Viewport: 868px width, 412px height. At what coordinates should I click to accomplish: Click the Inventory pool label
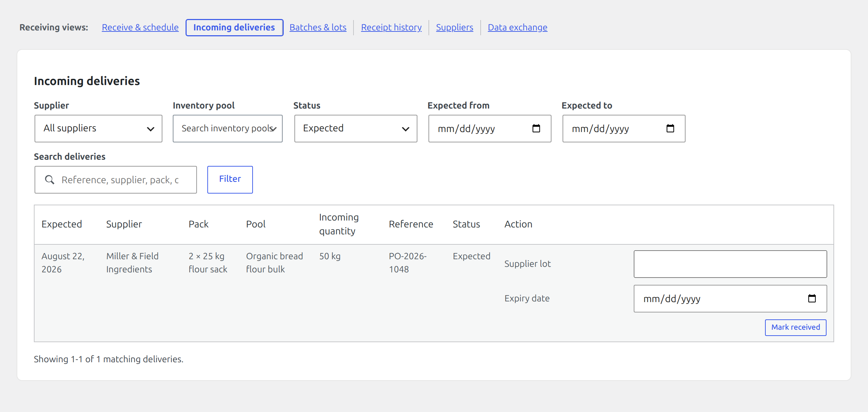point(204,105)
